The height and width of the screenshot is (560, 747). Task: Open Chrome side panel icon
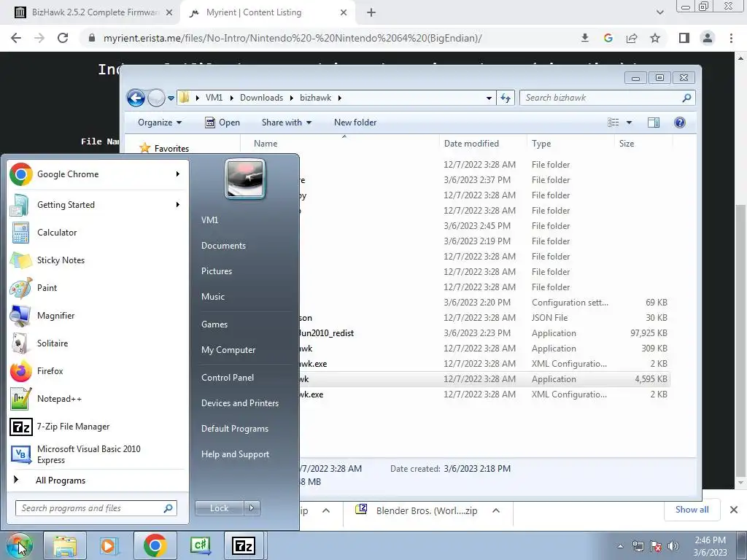click(x=684, y=38)
